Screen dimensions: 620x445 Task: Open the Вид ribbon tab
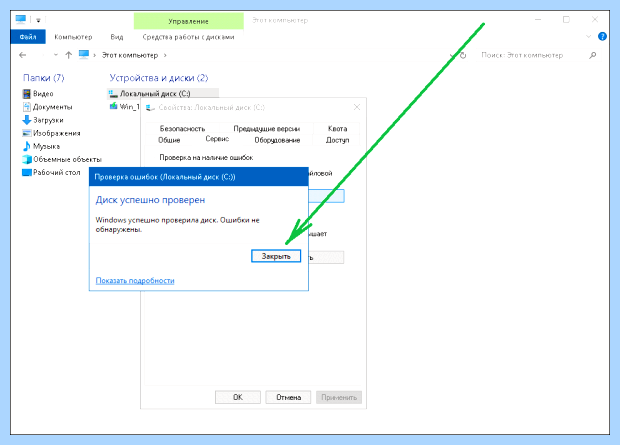[117, 37]
